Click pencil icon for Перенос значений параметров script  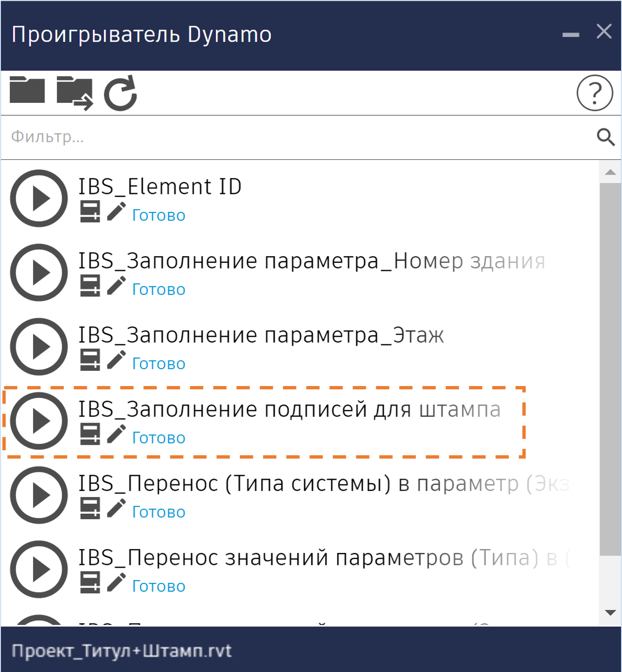tap(116, 582)
